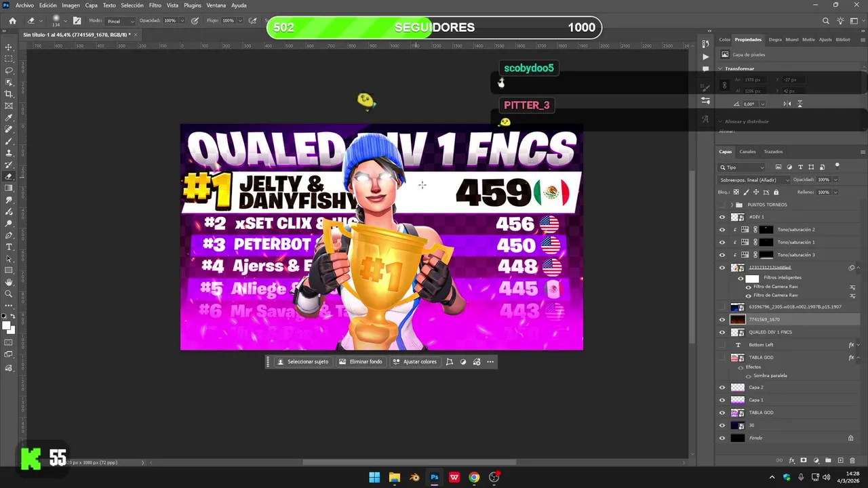Select the Pen tool
The height and width of the screenshot is (488, 868).
(9, 235)
